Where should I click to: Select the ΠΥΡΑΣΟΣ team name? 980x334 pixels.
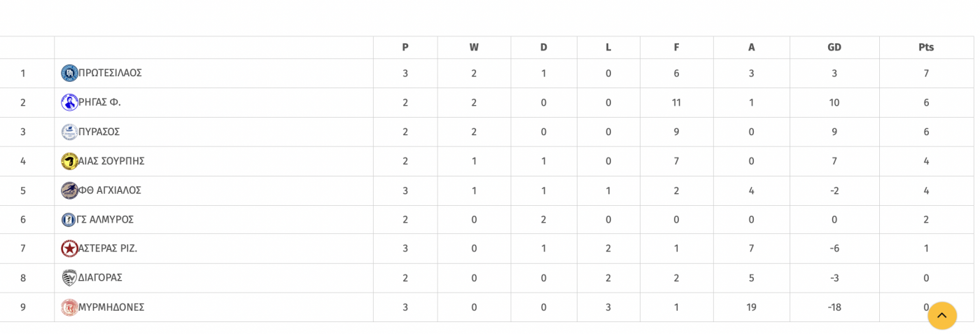coord(99,132)
